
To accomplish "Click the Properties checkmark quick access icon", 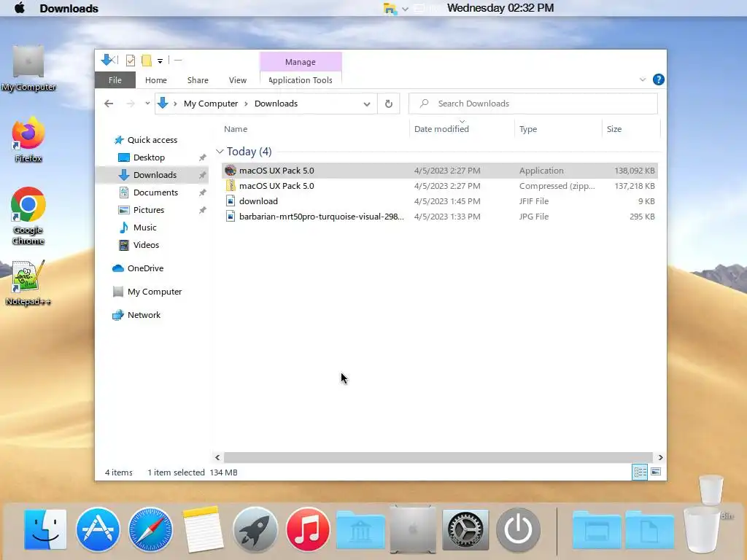I will pyautogui.click(x=130, y=61).
